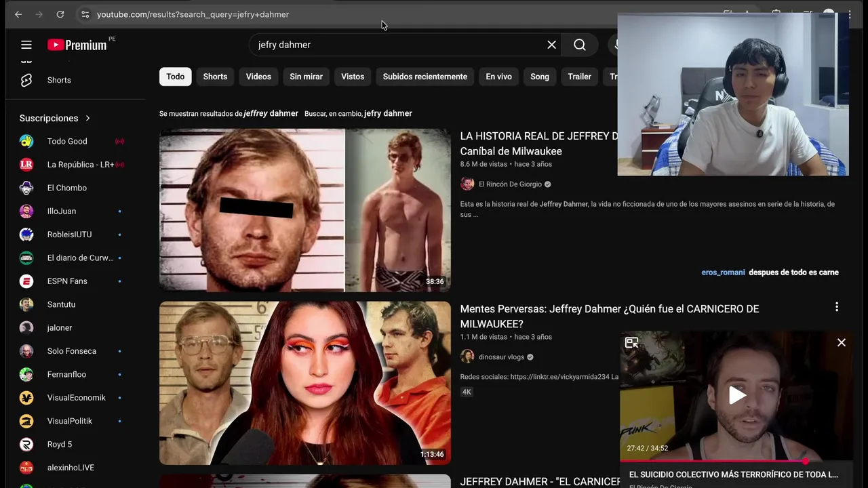The image size is (868, 488).
Task: Open RobleisIUTU channel avatar
Action: pos(26,235)
